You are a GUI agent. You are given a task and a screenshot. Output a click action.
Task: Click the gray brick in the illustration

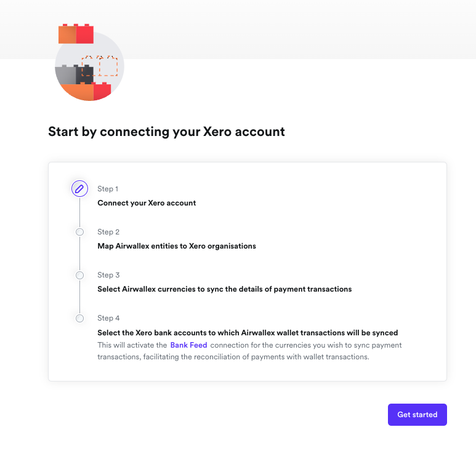click(x=65, y=75)
